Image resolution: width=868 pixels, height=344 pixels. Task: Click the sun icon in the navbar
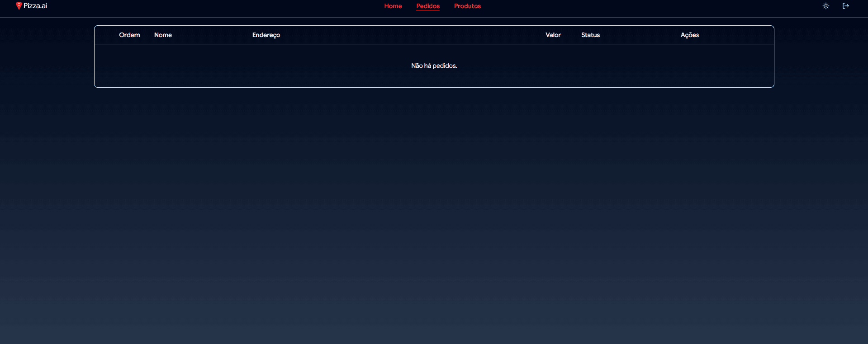point(825,6)
